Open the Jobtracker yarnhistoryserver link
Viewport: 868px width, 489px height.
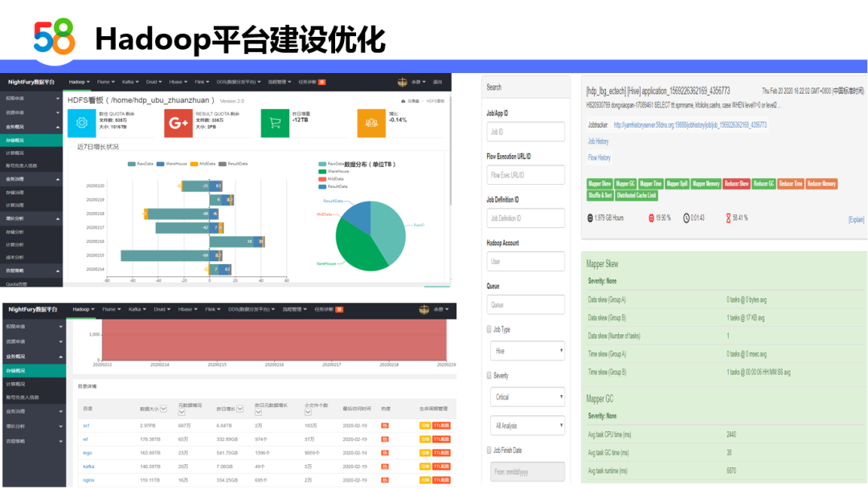coord(690,125)
